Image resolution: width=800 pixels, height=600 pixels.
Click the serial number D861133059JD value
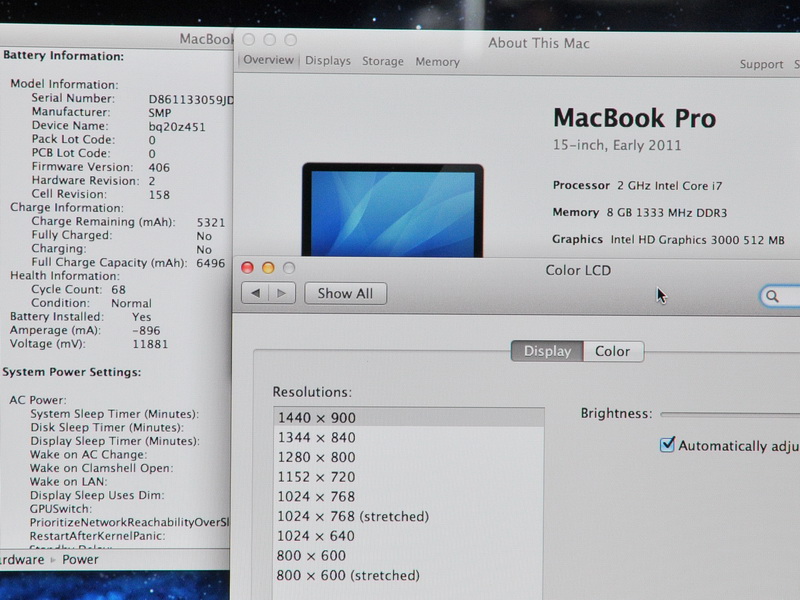coord(191,99)
